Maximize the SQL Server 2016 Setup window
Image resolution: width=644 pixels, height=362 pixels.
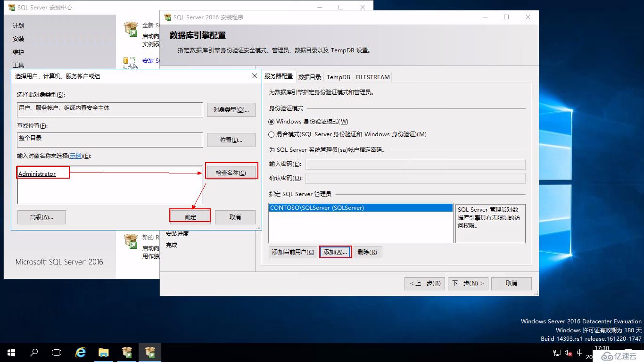[506, 17]
